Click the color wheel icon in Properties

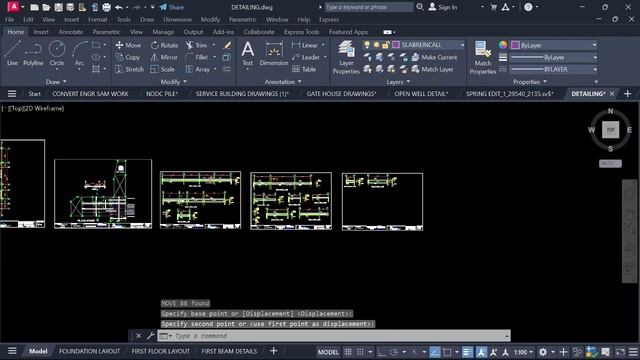point(503,45)
